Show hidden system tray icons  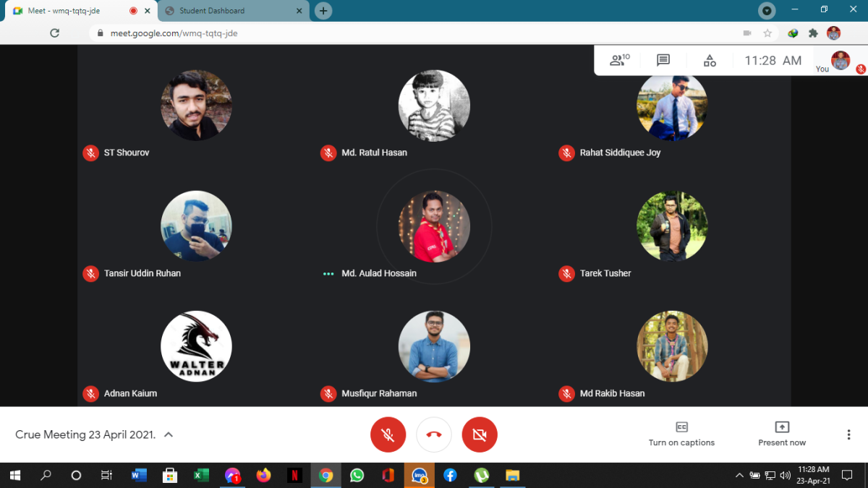coord(739,476)
